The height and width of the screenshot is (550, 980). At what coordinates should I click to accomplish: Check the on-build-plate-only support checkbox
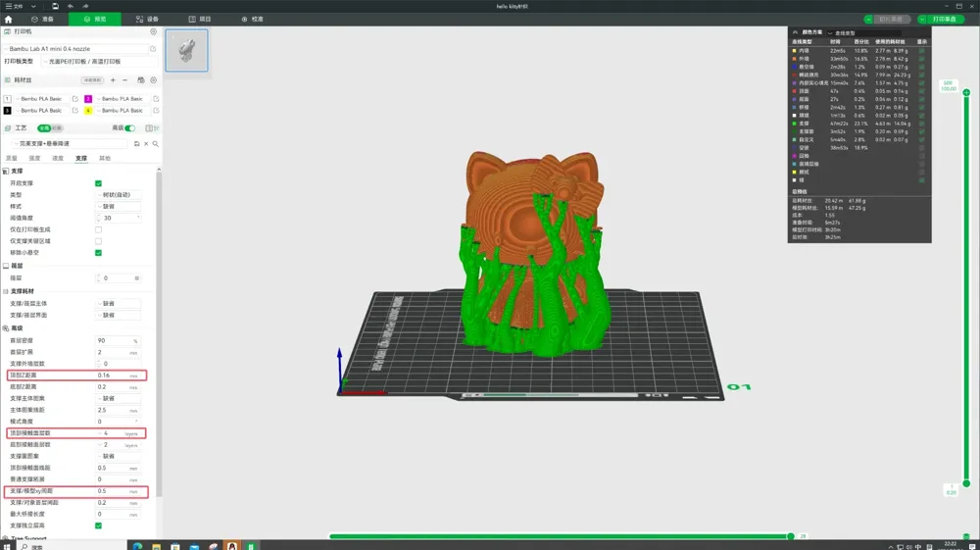pyautogui.click(x=98, y=229)
